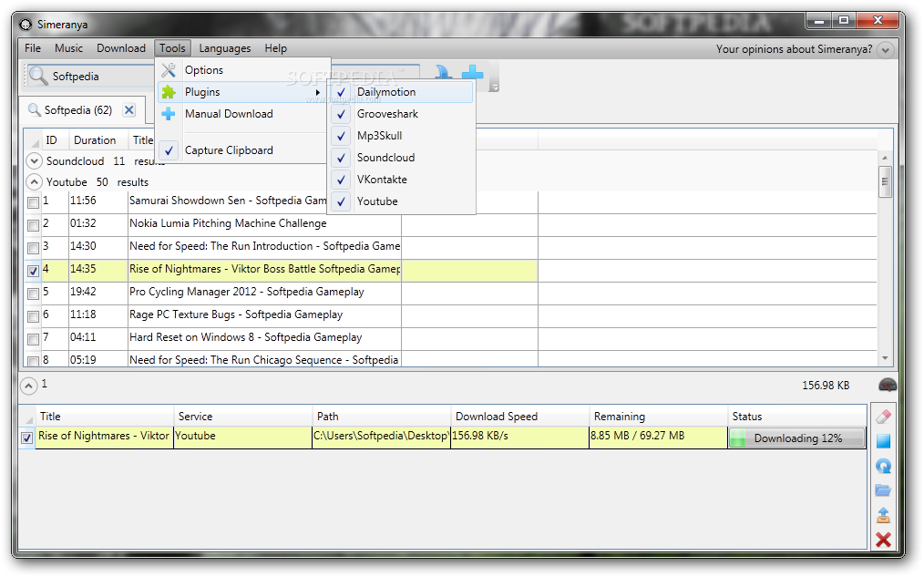
Task: Close the Softpedia (62) search tab
Action: (x=129, y=109)
